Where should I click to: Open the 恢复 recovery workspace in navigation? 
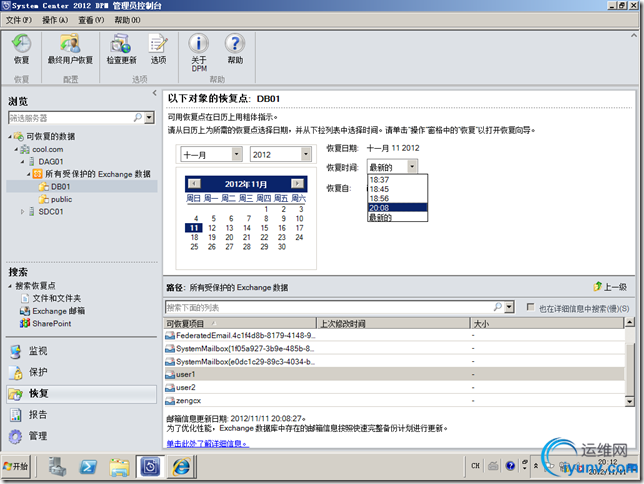click(81, 394)
